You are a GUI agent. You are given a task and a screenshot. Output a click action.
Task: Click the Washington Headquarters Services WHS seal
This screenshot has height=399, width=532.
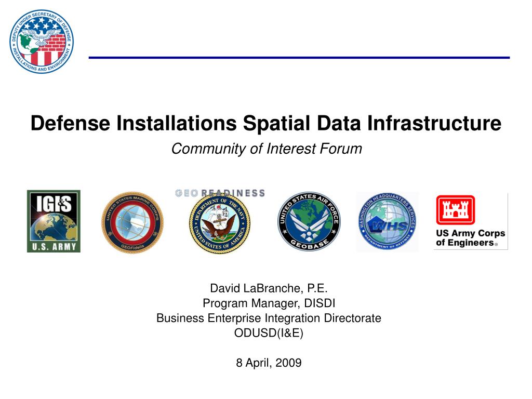pyautogui.click(x=388, y=222)
